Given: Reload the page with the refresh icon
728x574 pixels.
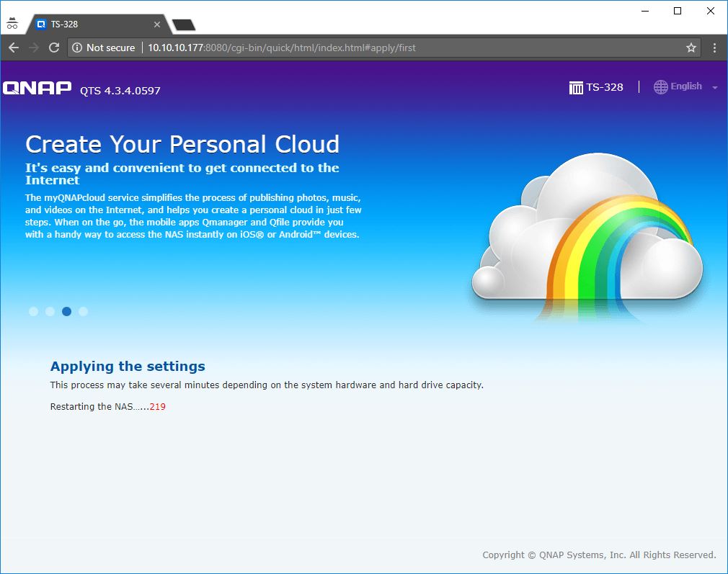Looking at the screenshot, I should (x=54, y=48).
